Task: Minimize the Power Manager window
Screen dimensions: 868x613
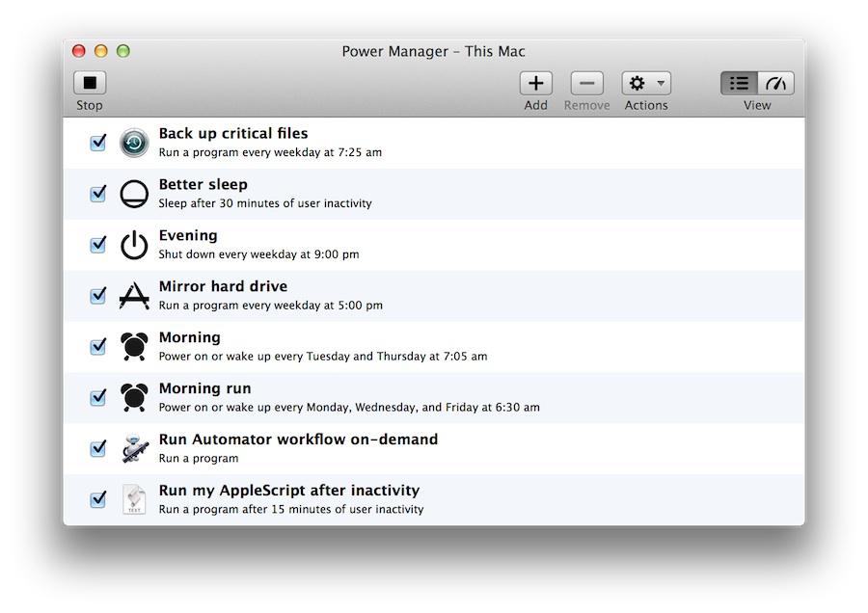Action: pyautogui.click(x=100, y=51)
